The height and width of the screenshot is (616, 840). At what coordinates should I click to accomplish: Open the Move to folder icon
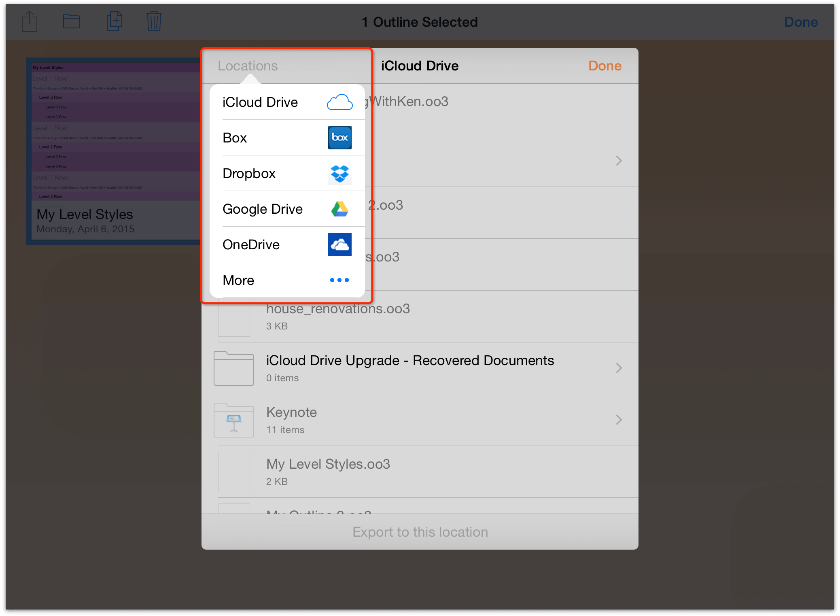[x=72, y=21]
